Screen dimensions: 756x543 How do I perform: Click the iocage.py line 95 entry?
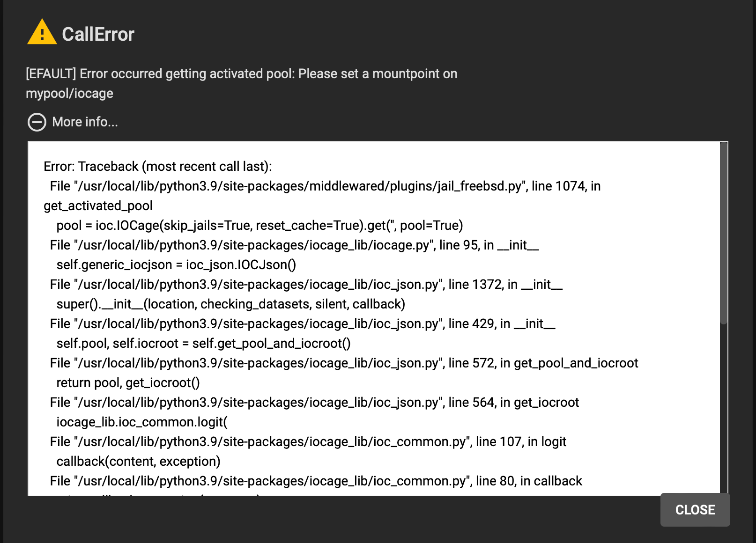[294, 245]
